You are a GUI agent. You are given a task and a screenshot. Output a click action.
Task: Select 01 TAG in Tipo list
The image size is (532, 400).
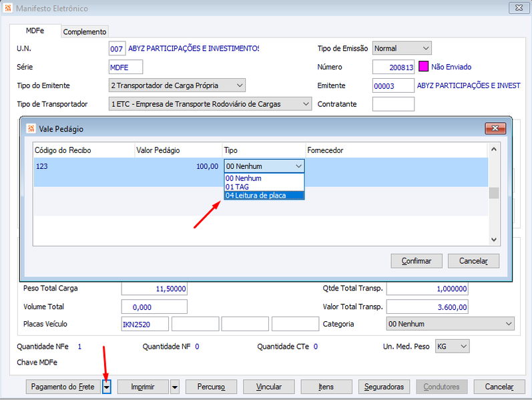(x=264, y=187)
